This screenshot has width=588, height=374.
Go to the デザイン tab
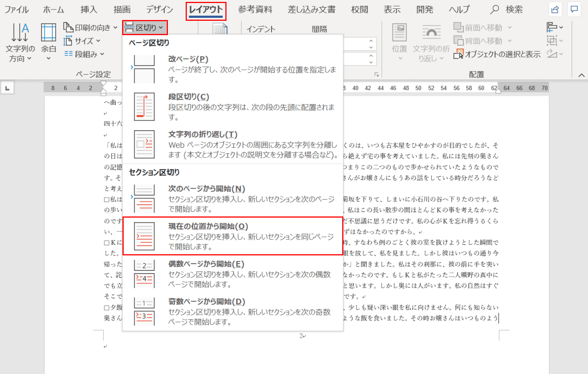[160, 10]
